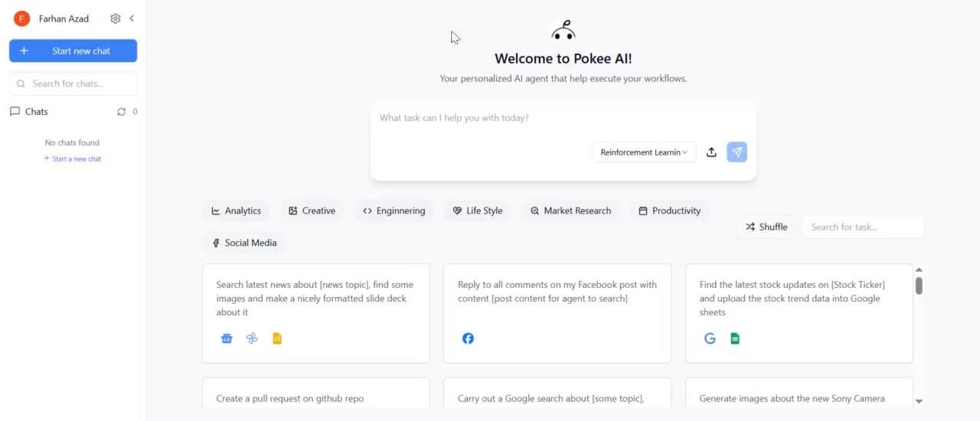This screenshot has height=421, width=980.
Task: Select the Social Media category
Action: coord(244,243)
